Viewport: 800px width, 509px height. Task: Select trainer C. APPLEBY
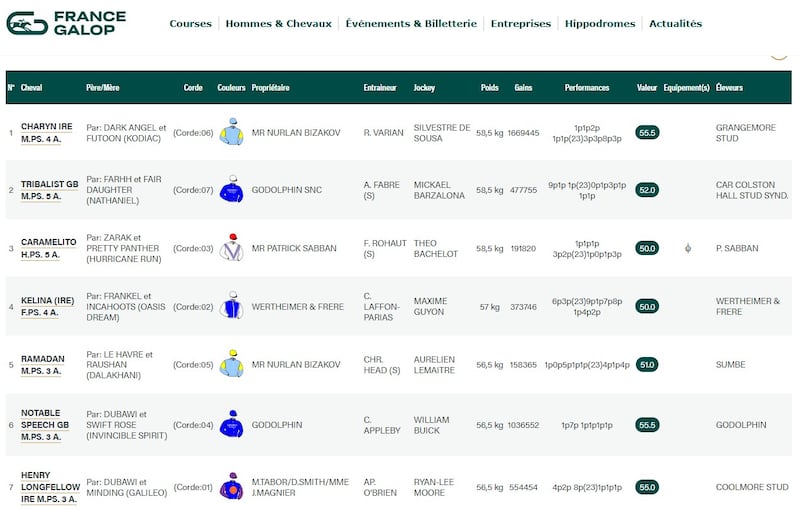(x=382, y=425)
